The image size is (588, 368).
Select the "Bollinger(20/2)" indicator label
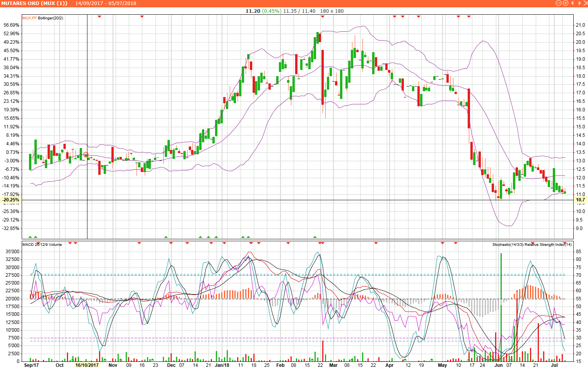click(51, 18)
